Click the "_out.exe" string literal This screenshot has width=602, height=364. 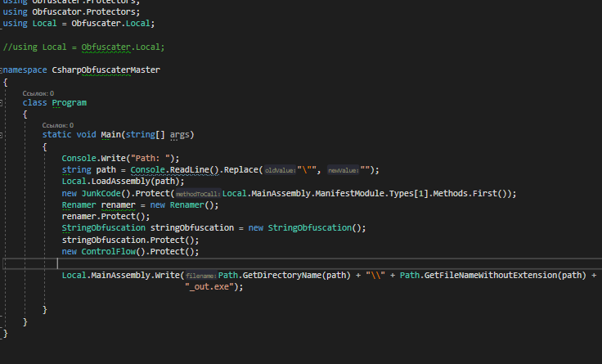coord(214,286)
